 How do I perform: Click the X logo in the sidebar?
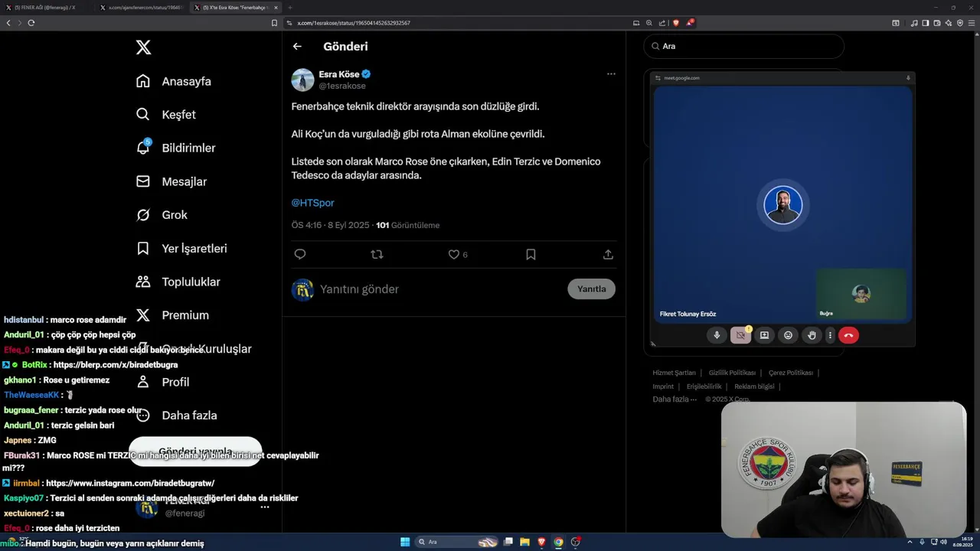click(143, 47)
